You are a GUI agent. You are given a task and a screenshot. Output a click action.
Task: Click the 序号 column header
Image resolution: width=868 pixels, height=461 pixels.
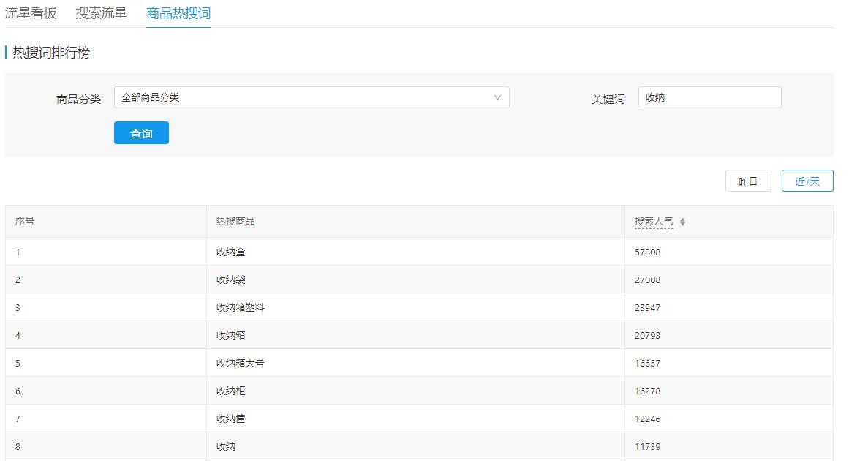coord(25,221)
